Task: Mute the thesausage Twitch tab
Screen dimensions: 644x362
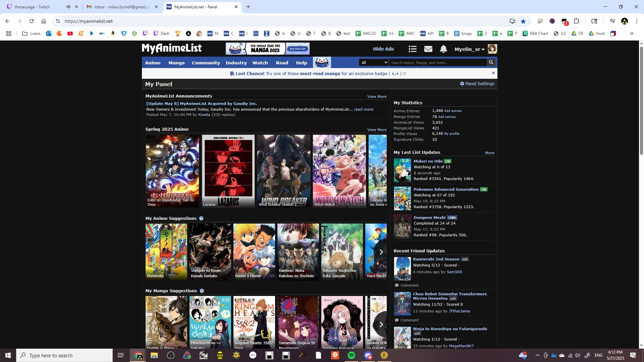Action: (68, 7)
